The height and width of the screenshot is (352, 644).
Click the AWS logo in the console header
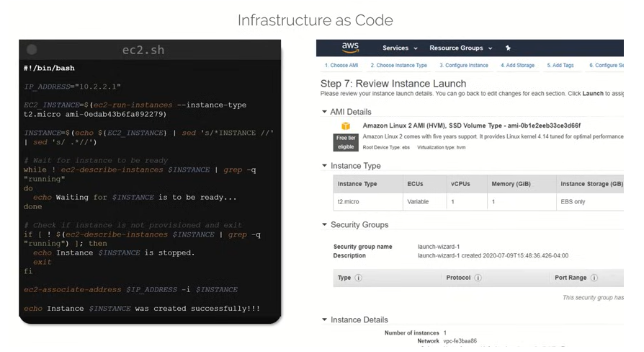click(x=350, y=48)
